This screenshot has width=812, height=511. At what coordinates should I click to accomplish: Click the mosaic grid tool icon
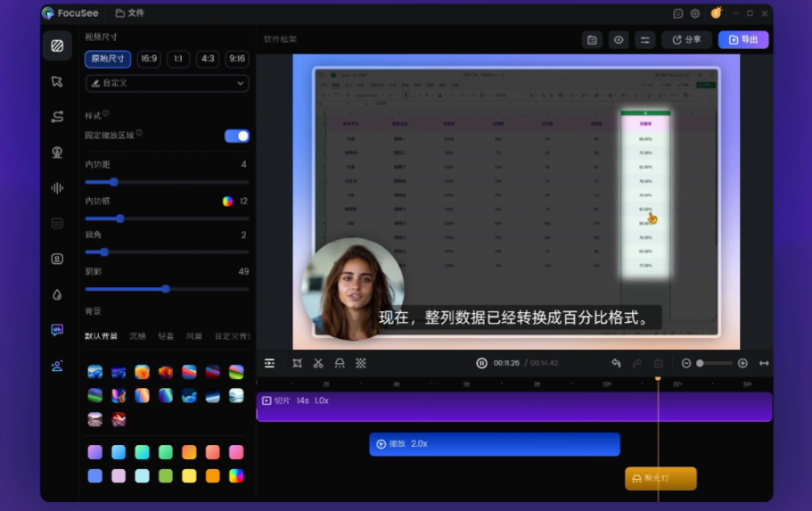click(x=361, y=363)
